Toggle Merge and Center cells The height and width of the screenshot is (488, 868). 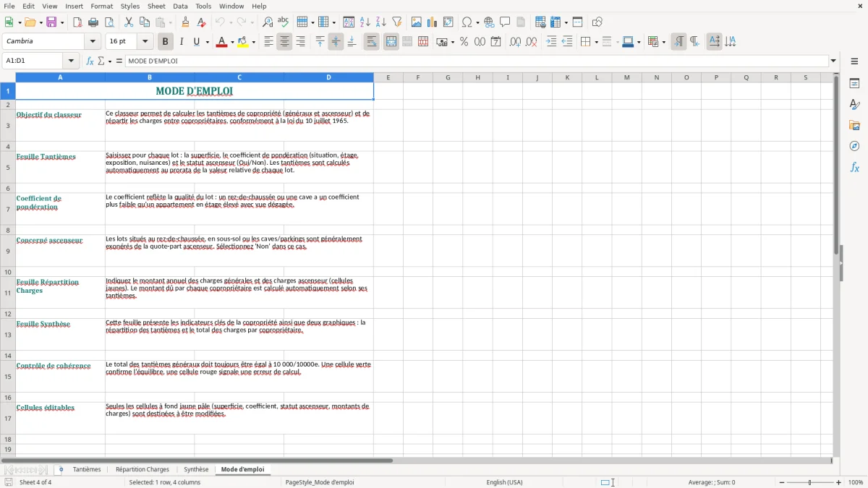tap(391, 42)
